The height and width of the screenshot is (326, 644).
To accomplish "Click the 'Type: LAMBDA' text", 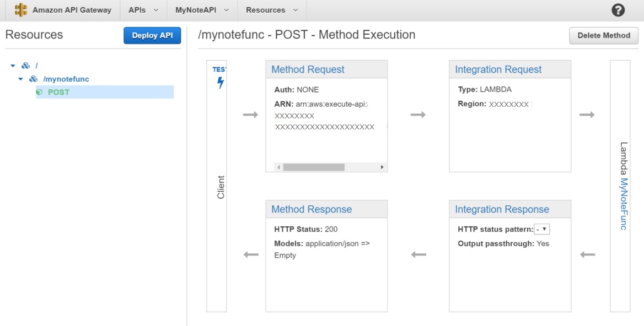I will pos(485,89).
